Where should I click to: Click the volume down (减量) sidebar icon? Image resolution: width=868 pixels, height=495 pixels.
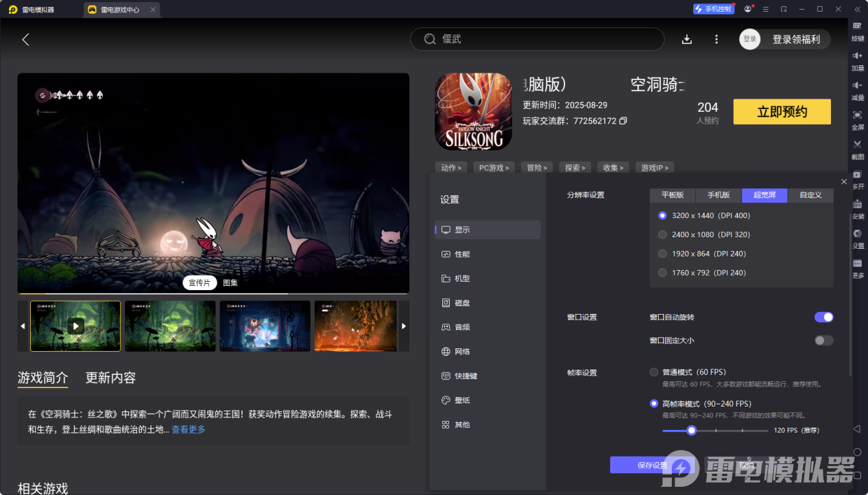click(x=857, y=84)
